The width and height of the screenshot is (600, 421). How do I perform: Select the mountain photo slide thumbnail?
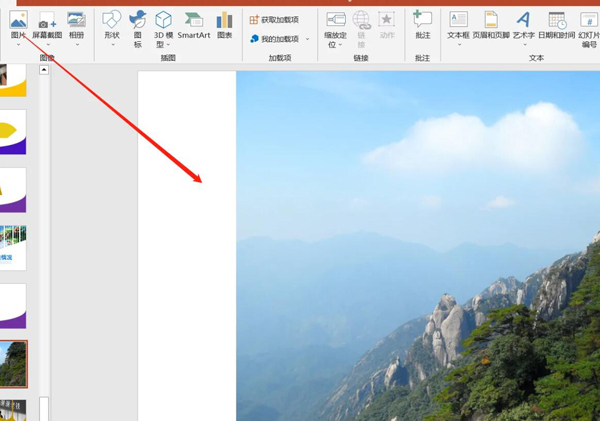pyautogui.click(x=13, y=364)
